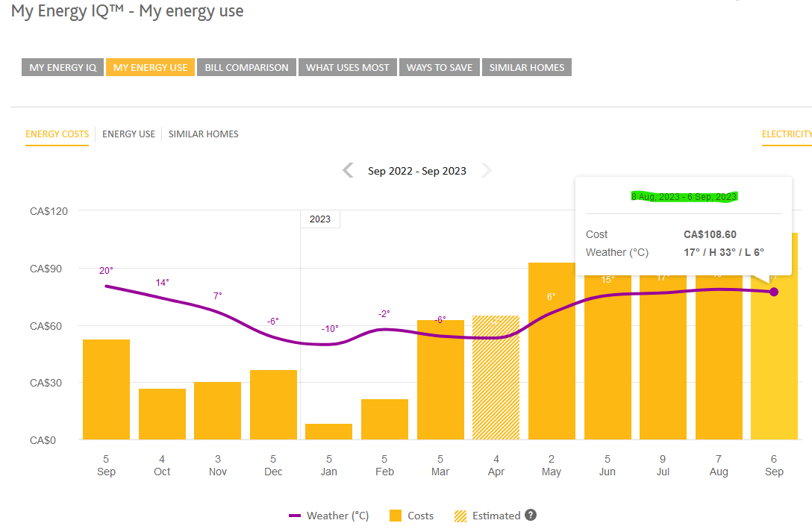Toggle the Weather (°C) legend visibility
Viewport: 812px width, 529px height.
click(x=329, y=515)
